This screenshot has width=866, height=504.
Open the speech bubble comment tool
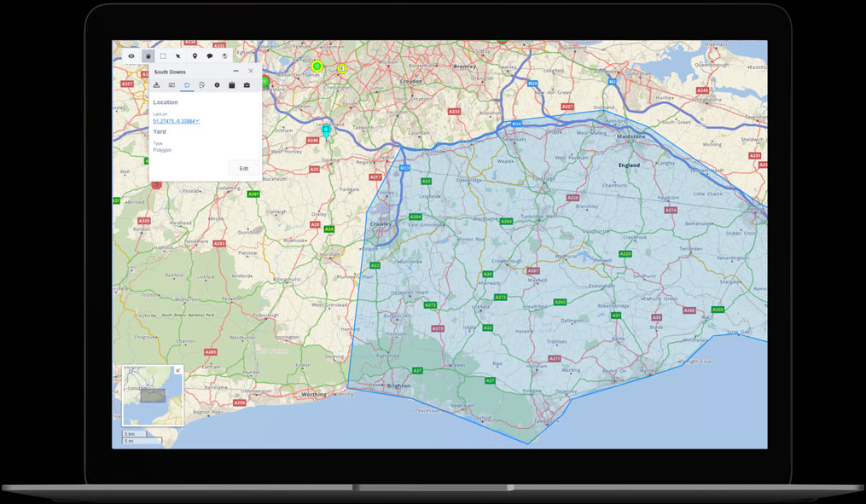(x=210, y=55)
